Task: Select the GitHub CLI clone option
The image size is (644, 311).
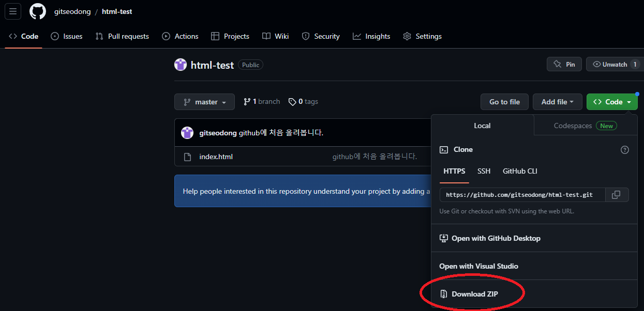Action: tap(520, 171)
